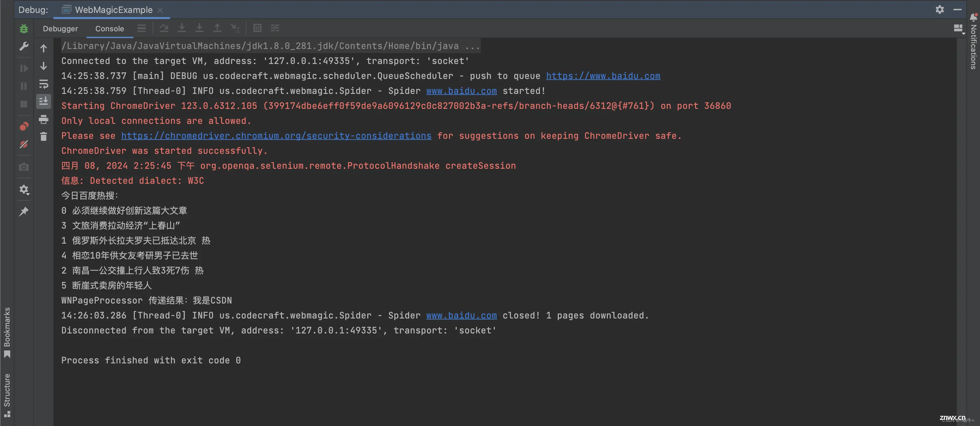Click the 'Only local connections are allowed.' line
The height and width of the screenshot is (426, 980).
156,121
